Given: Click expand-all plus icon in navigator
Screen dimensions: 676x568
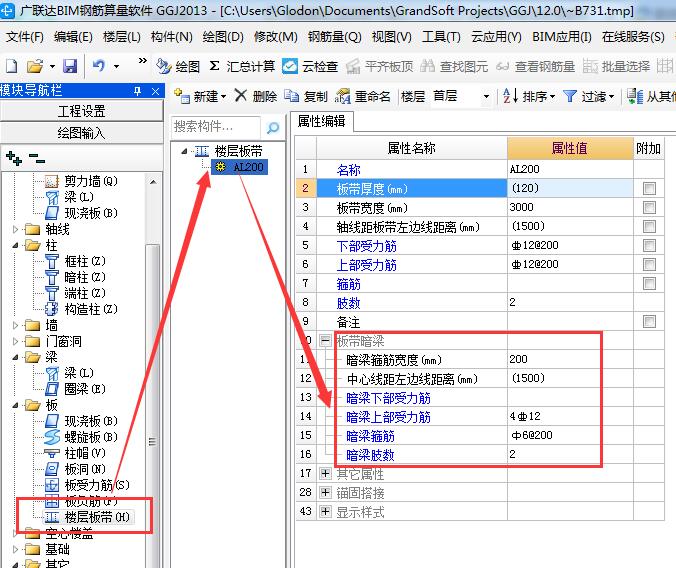Looking at the screenshot, I should pos(14,159).
